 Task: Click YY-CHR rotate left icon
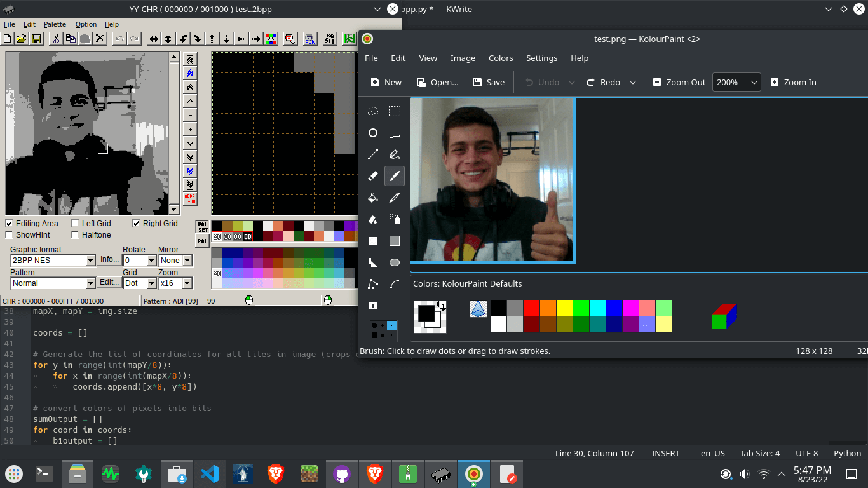point(183,39)
